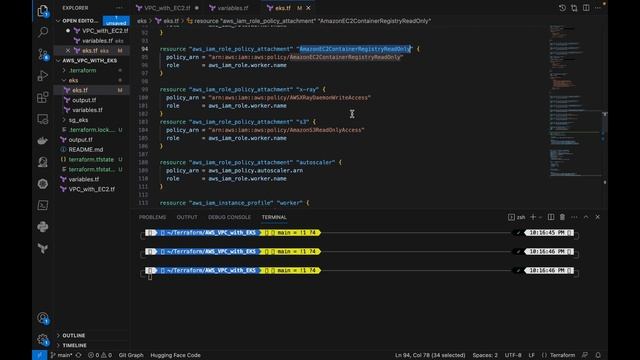Open errors and warnings count
640x360 pixels.
(x=100, y=355)
